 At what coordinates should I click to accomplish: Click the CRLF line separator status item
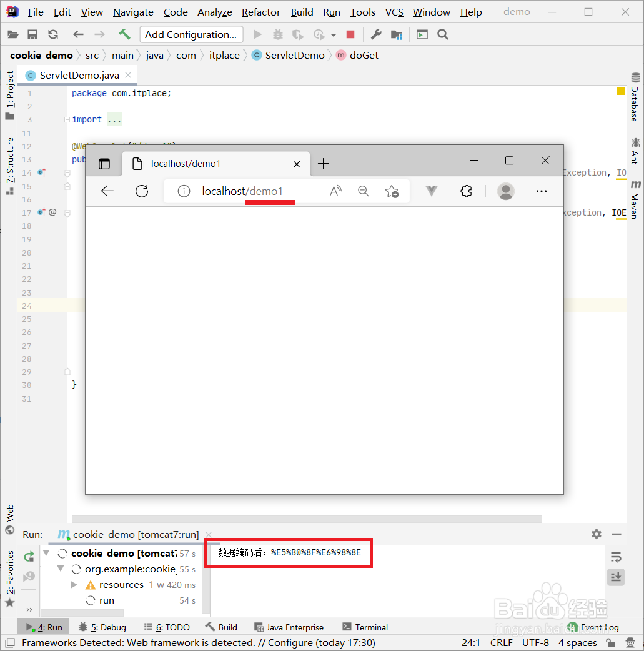[501, 642]
